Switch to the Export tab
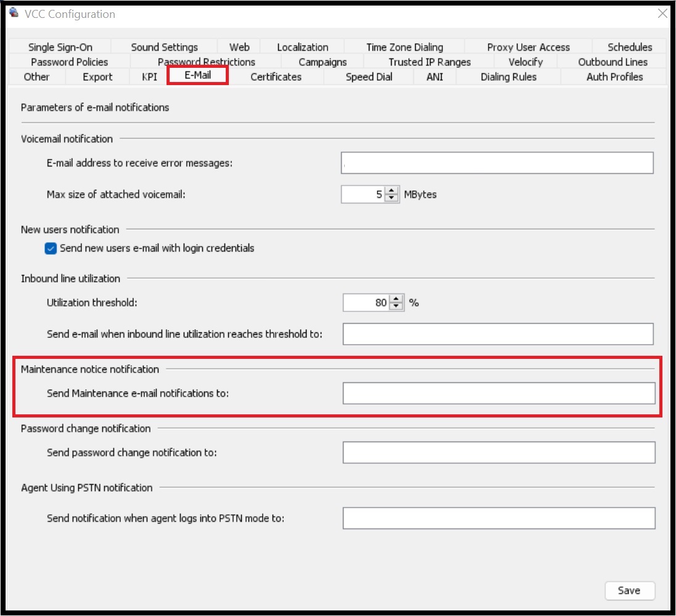This screenshot has width=676, height=616. [x=97, y=76]
